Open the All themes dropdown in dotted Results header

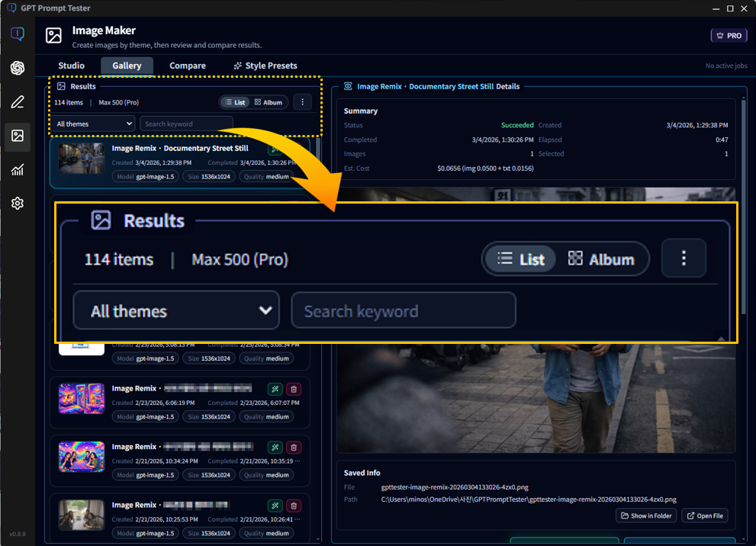pos(95,124)
